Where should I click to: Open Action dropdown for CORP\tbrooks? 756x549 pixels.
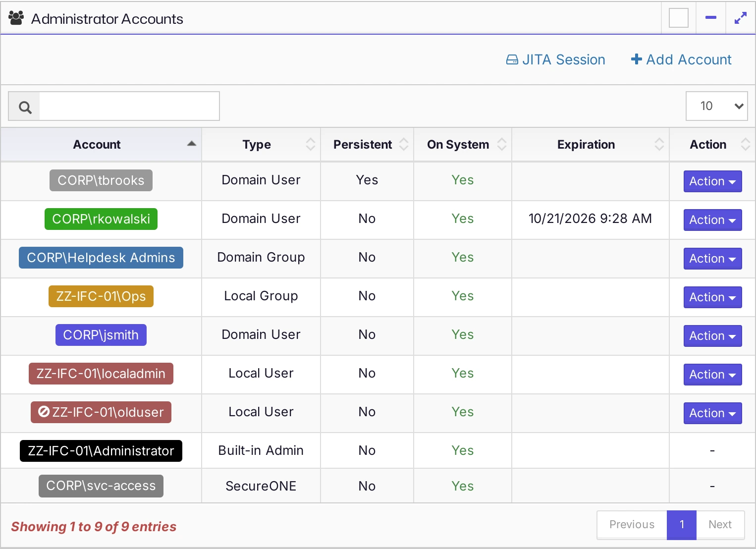[712, 181]
